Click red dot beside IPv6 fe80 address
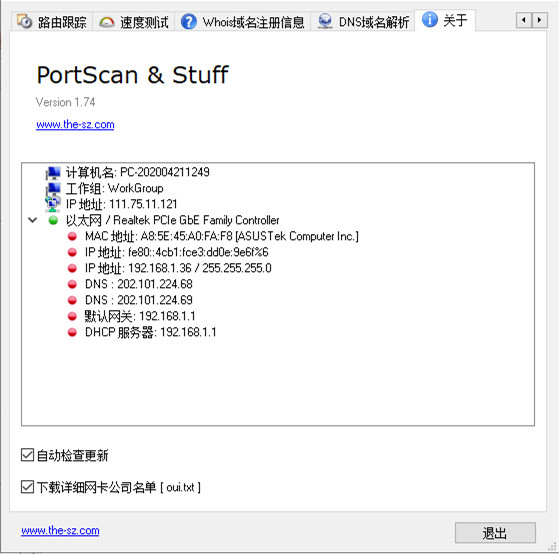The image size is (559, 554). pos(72,252)
